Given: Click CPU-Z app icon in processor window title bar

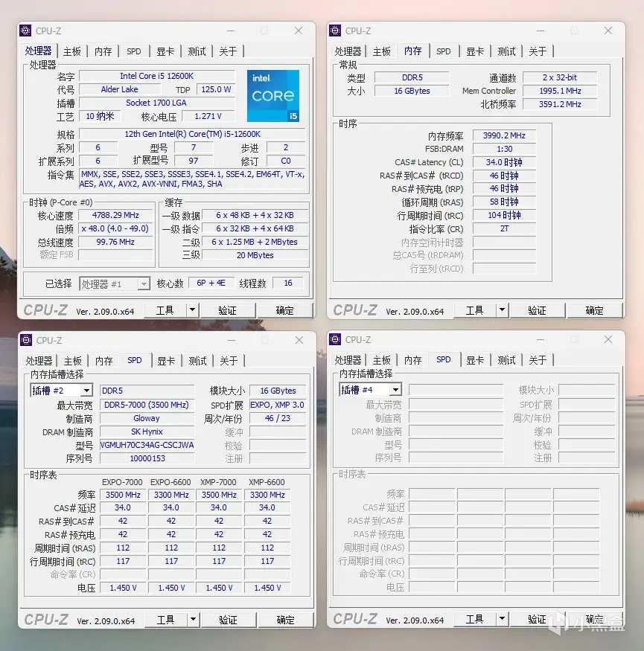Looking at the screenshot, I should click(x=26, y=31).
